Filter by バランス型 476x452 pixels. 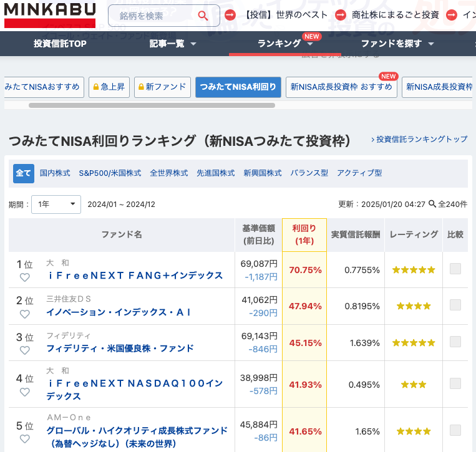[x=309, y=173]
